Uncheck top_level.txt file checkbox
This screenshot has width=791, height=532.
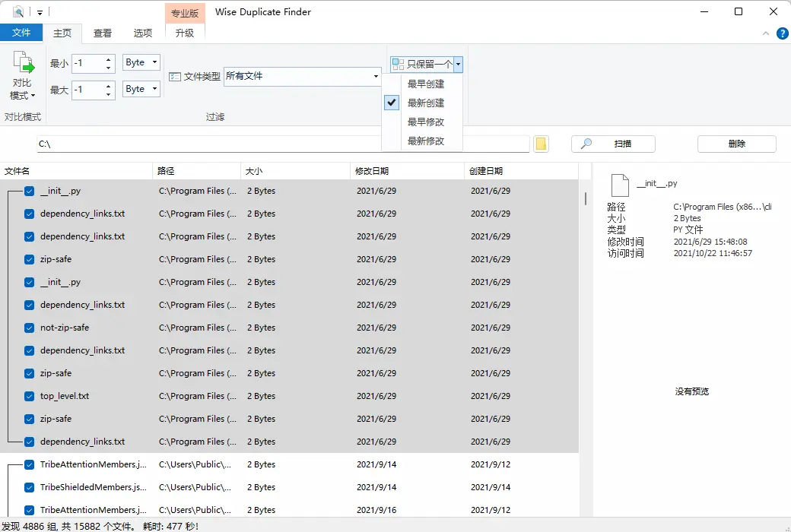tap(29, 397)
